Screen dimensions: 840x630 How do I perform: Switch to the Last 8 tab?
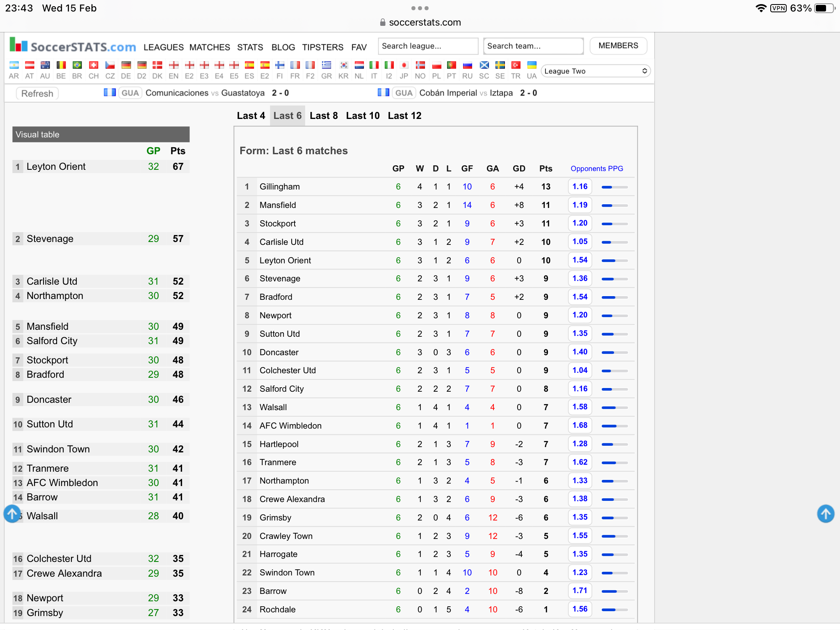pyautogui.click(x=324, y=116)
